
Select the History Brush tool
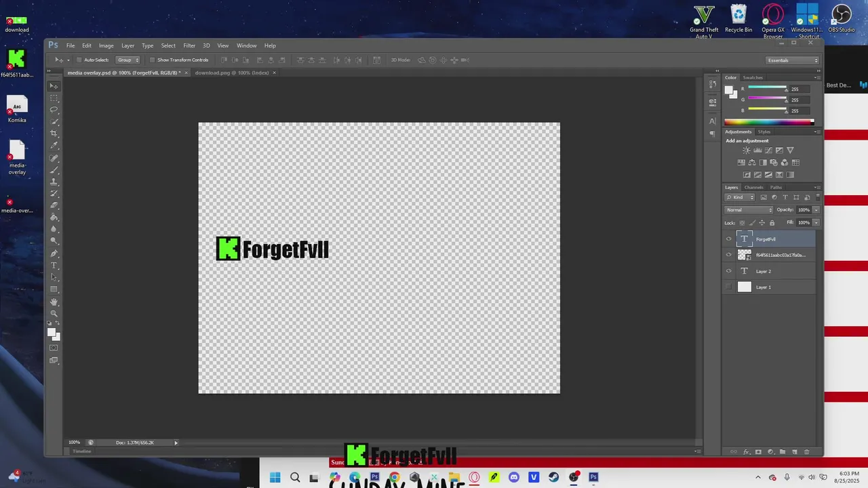pyautogui.click(x=54, y=193)
